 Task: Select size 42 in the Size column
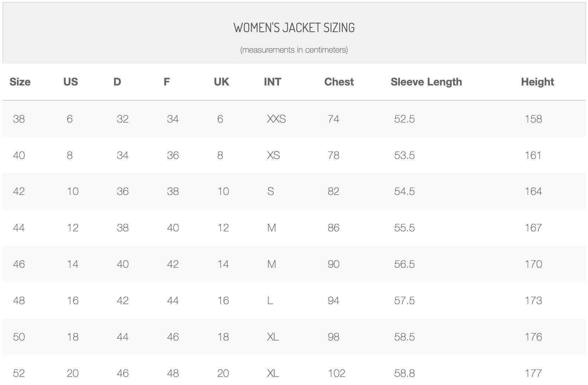(19, 191)
